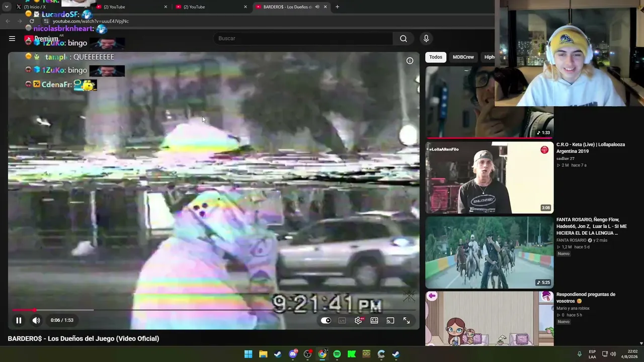Pause the YouTube video
The width and height of the screenshot is (644, 362).
pos(19,320)
